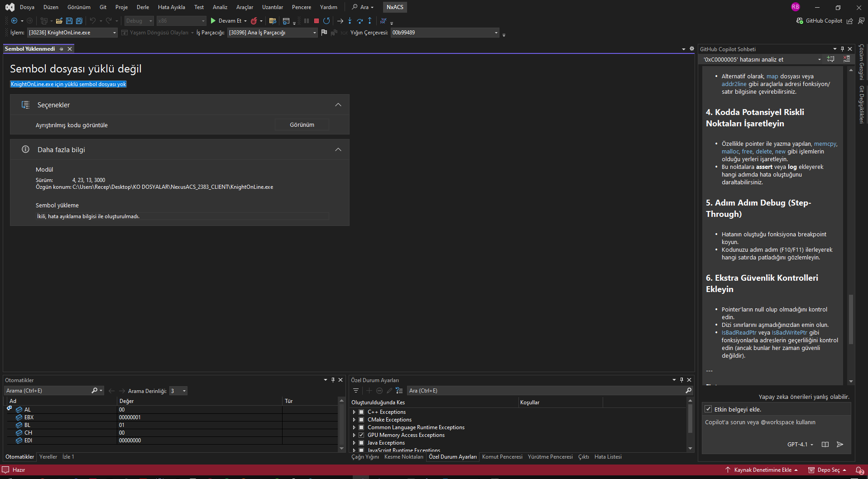Open the Araçlar menu

click(x=245, y=7)
